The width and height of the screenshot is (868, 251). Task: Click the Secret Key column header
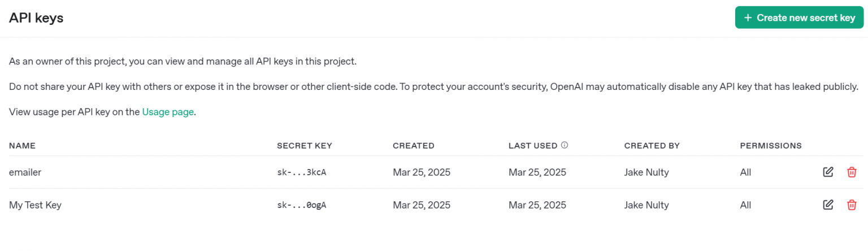pos(304,146)
